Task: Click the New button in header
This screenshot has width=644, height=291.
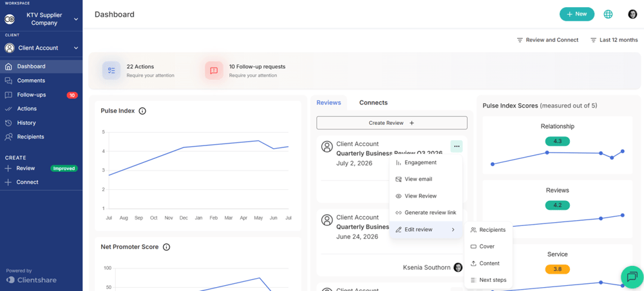Action: [x=577, y=14]
